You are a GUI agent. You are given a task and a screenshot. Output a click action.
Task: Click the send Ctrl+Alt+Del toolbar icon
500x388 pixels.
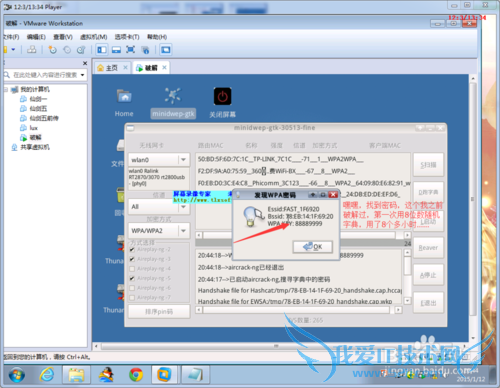coord(32,50)
